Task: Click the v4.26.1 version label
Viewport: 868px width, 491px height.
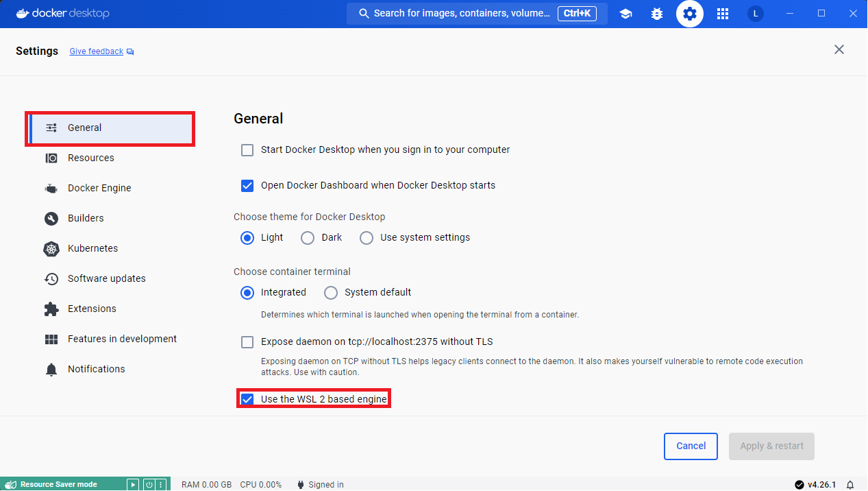Action: (x=822, y=485)
